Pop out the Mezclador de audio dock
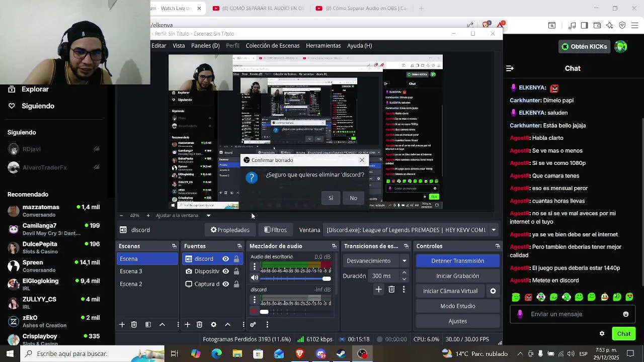The height and width of the screenshot is (362, 644). pyautogui.click(x=334, y=246)
